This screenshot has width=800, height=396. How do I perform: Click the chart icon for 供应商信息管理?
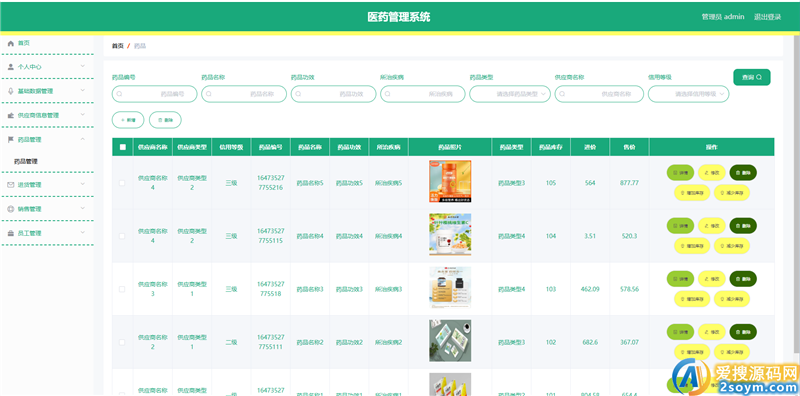pos(10,115)
